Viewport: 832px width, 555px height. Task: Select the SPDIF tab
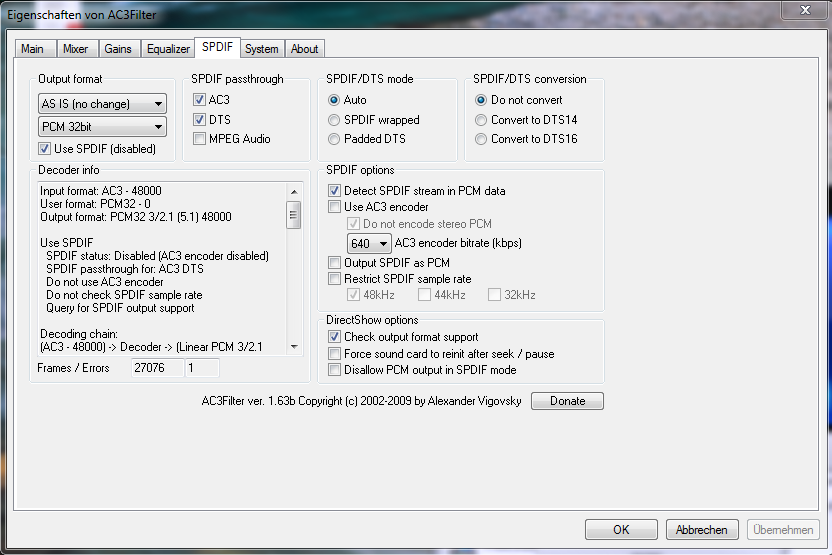pos(217,47)
